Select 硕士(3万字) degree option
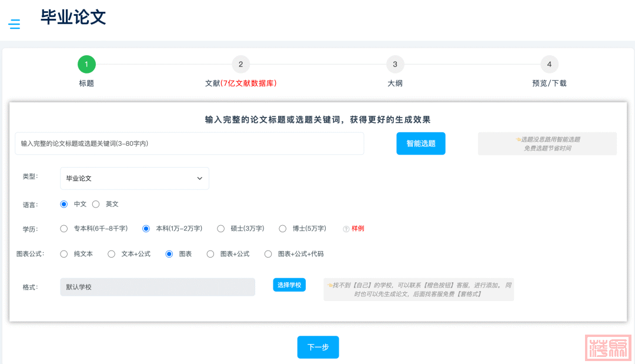Screen dimensions: 635x364 pyautogui.click(x=221, y=228)
